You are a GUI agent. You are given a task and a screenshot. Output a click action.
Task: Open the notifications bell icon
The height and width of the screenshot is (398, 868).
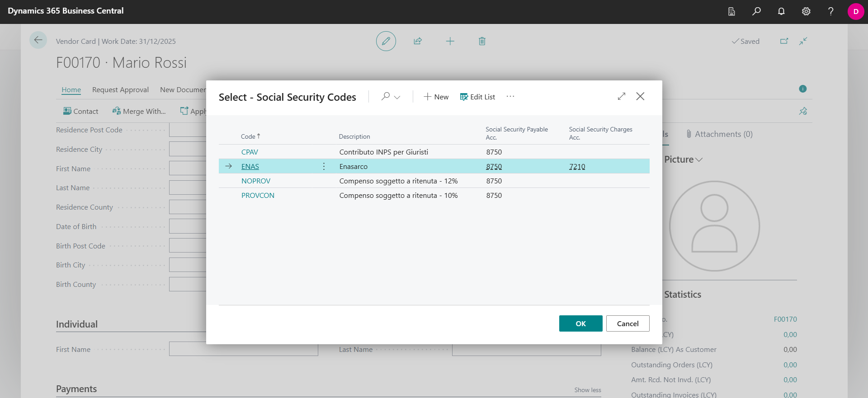click(781, 12)
